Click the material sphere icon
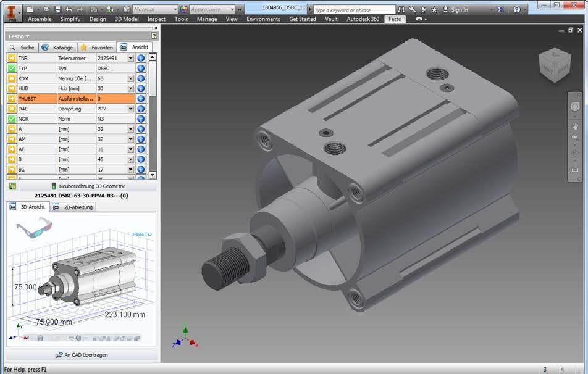The height and width of the screenshot is (374, 588). 127,9
